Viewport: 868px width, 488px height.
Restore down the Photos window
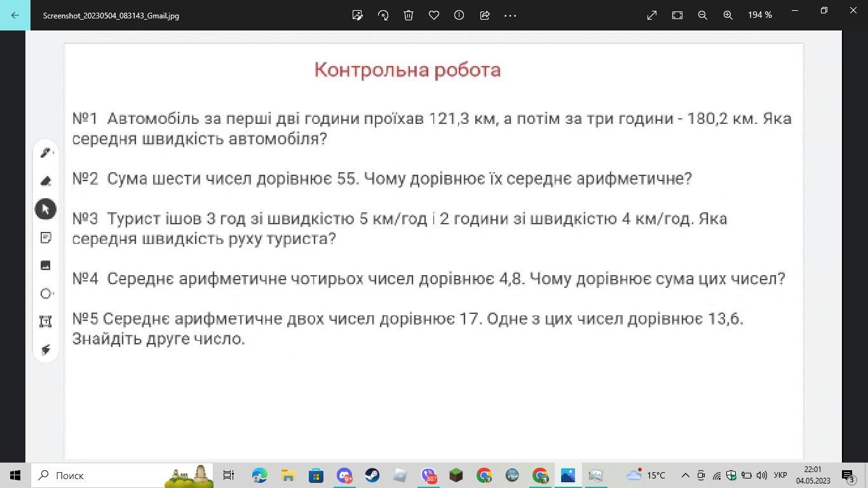[824, 11]
